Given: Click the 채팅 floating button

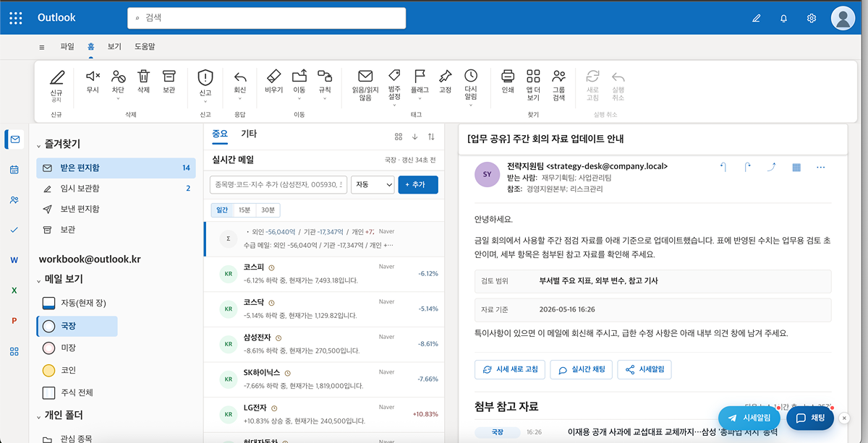Looking at the screenshot, I should 810,418.
